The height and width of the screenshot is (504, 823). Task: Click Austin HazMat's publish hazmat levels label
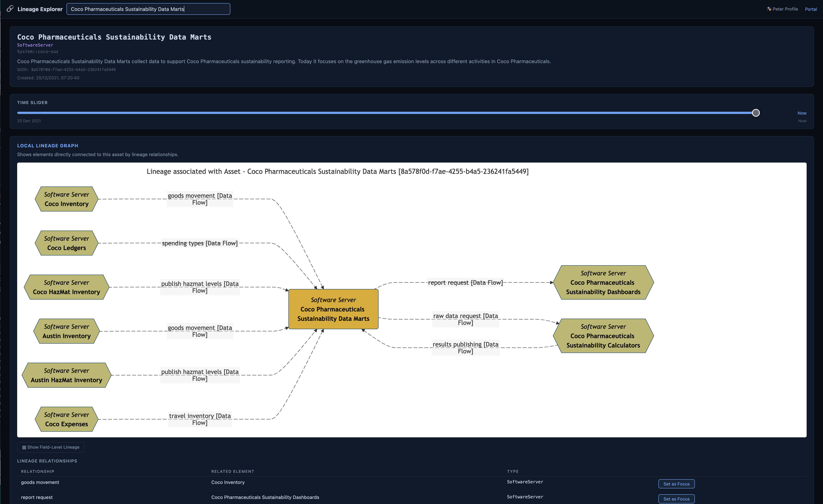(x=200, y=376)
